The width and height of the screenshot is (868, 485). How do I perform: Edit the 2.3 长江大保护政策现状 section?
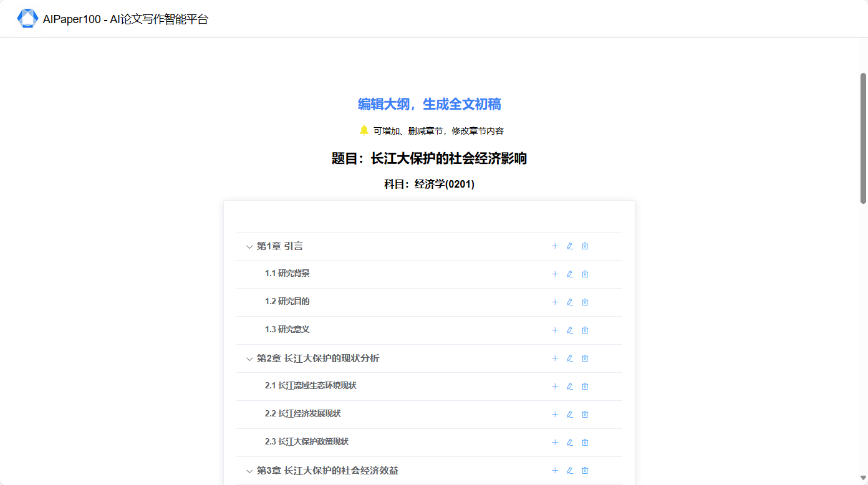(570, 443)
